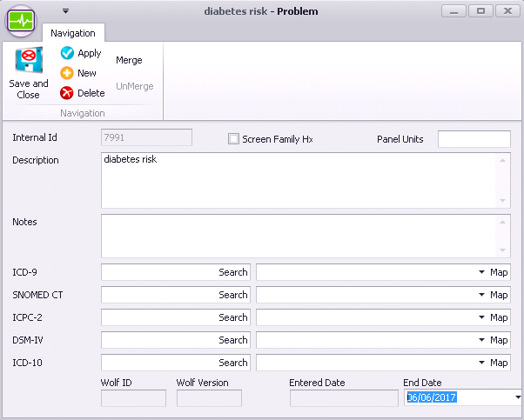The width and height of the screenshot is (524, 420).
Task: Open the End Date picker dropdown
Action: [x=518, y=397]
